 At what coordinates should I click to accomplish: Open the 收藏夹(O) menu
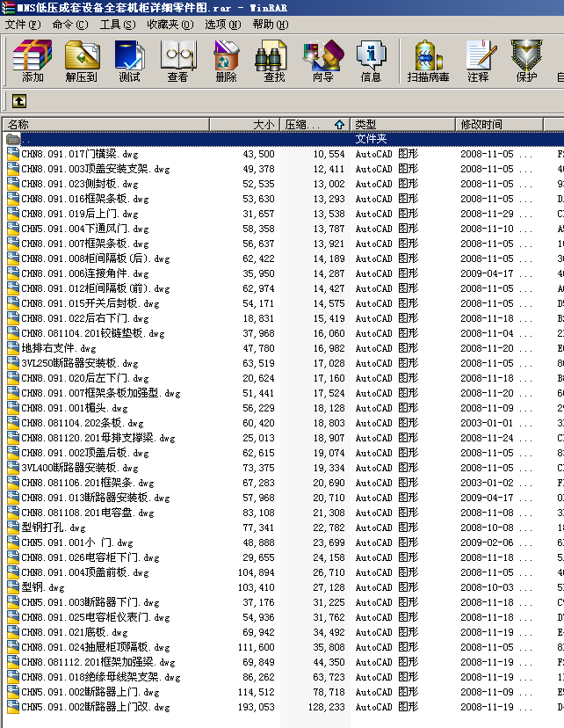tap(170, 24)
